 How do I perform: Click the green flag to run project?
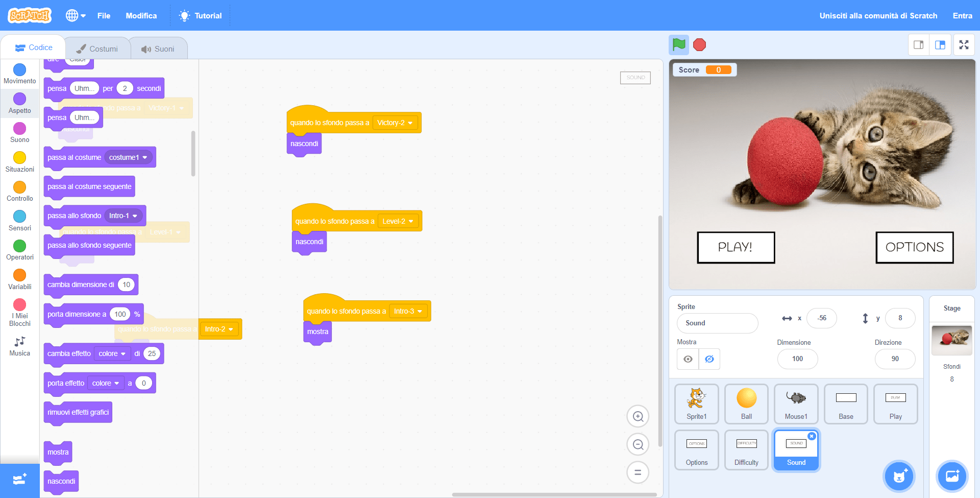679,45
